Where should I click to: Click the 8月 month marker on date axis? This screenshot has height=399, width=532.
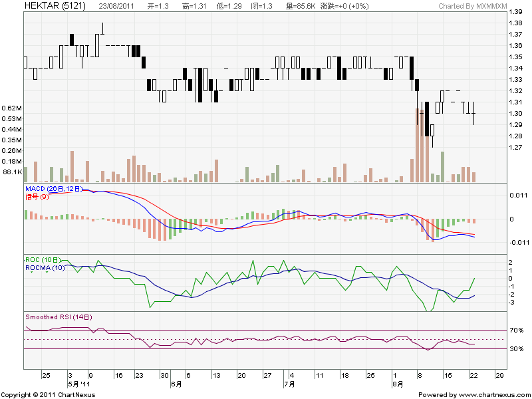coord(398,384)
